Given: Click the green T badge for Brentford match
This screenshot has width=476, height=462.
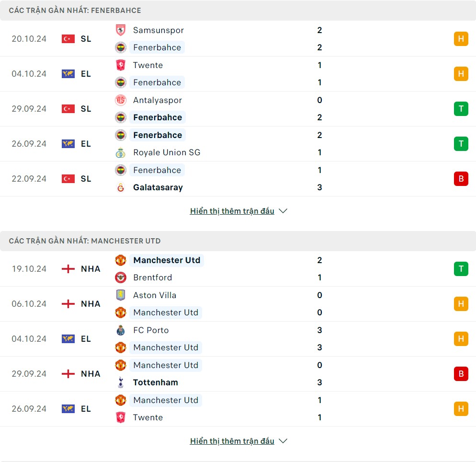Looking at the screenshot, I should 461,269.
